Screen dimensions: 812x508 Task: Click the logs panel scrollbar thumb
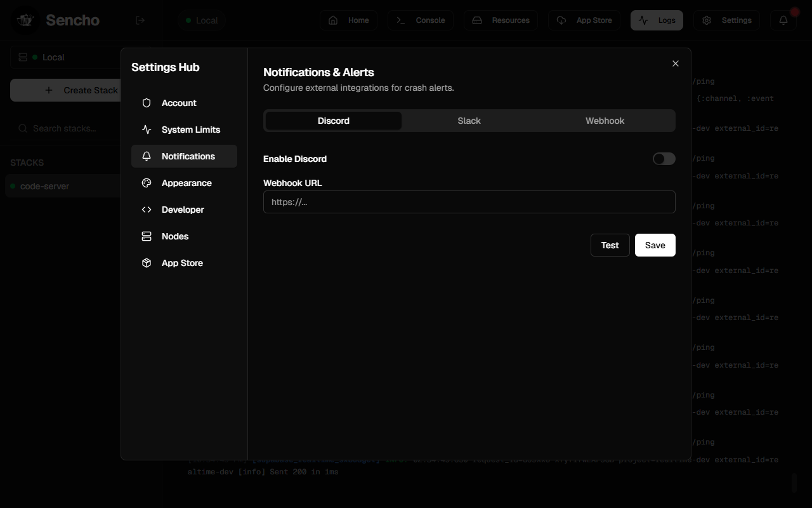(x=794, y=483)
